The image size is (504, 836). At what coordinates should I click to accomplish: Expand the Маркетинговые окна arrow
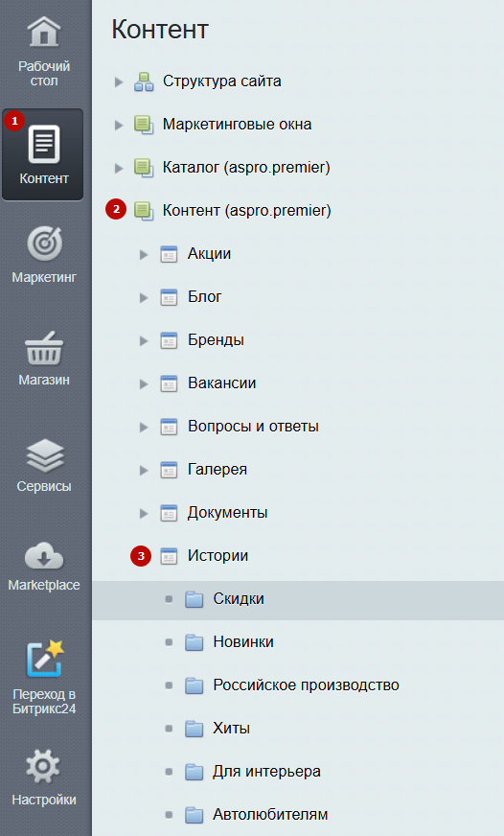point(119,126)
